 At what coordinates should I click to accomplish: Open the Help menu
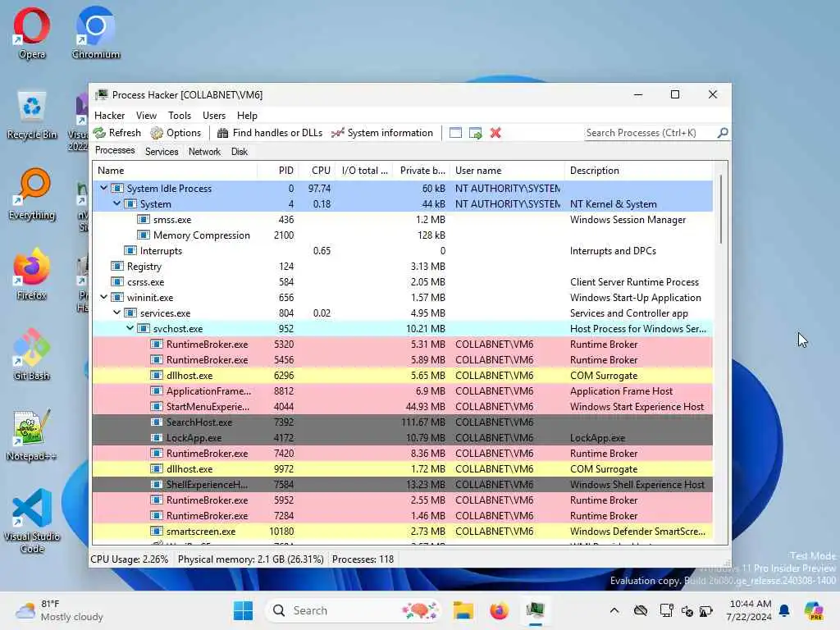247,116
